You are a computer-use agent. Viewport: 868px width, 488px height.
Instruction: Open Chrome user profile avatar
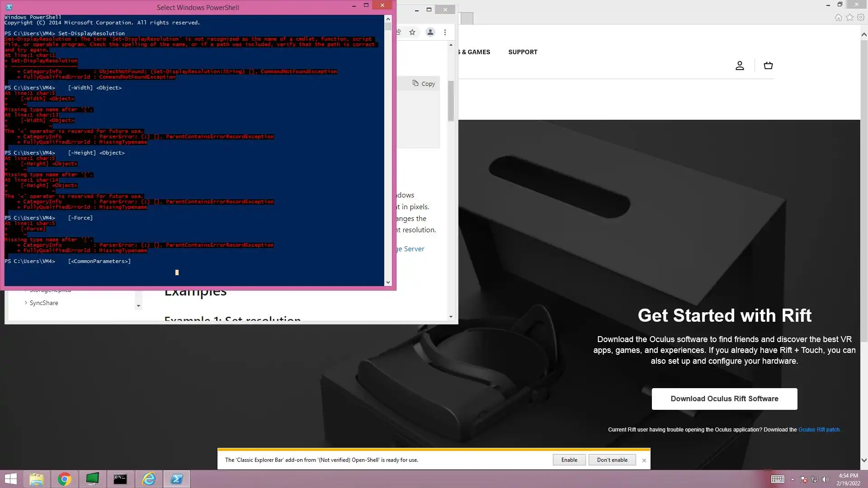(430, 32)
